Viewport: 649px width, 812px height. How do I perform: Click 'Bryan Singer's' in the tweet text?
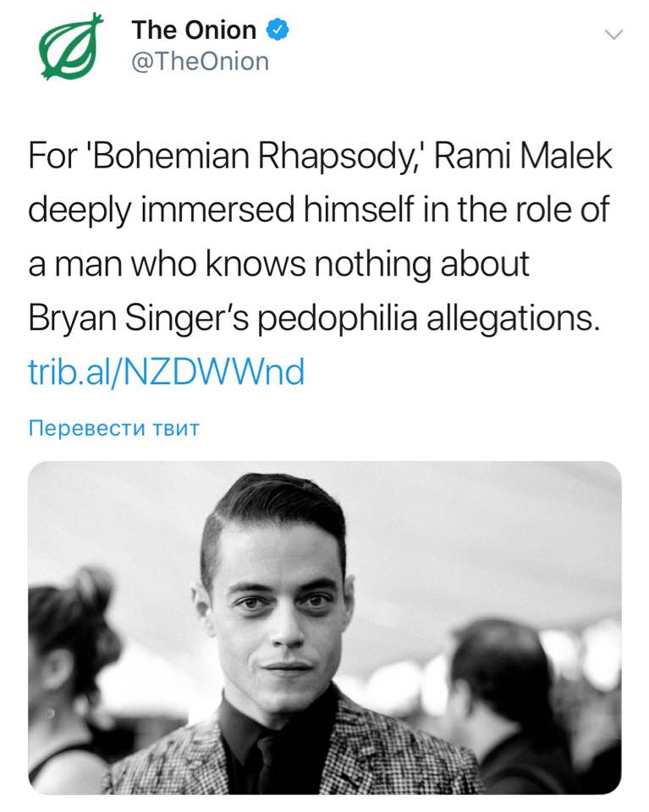click(x=141, y=317)
